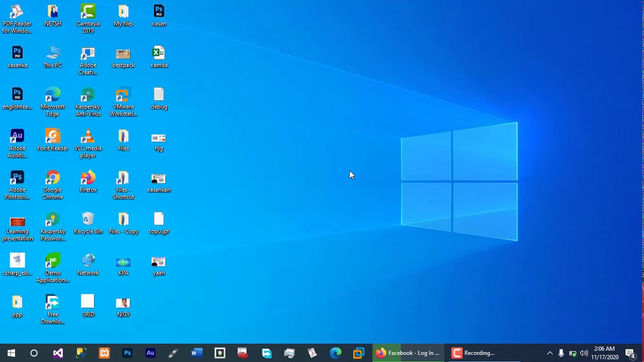644x362 pixels.
Task: Open the Action Center notifications
Action: [630, 353]
